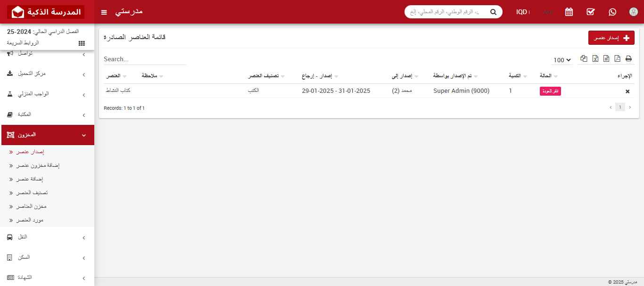
Task: Export the table to Excel
Action: [594, 58]
